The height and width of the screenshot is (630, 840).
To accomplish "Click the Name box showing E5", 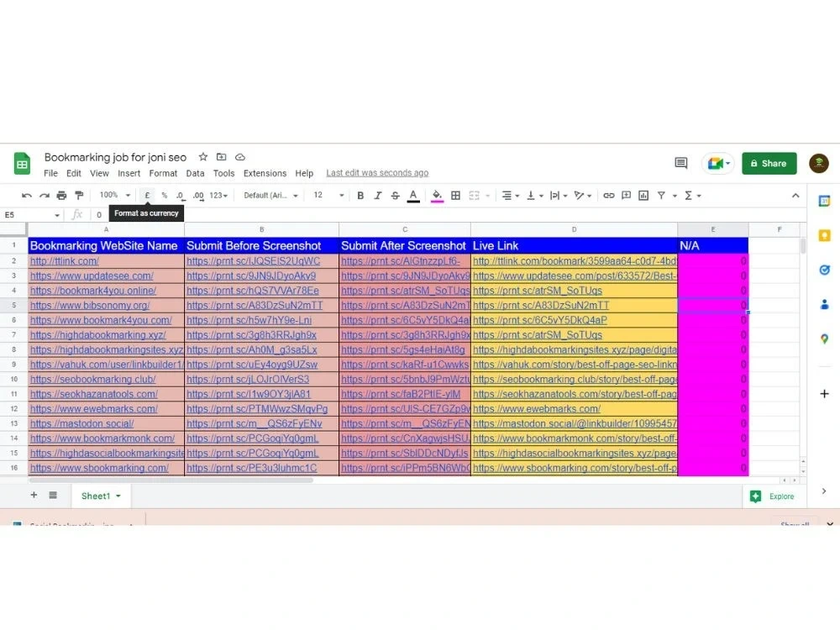I will pos(31,215).
